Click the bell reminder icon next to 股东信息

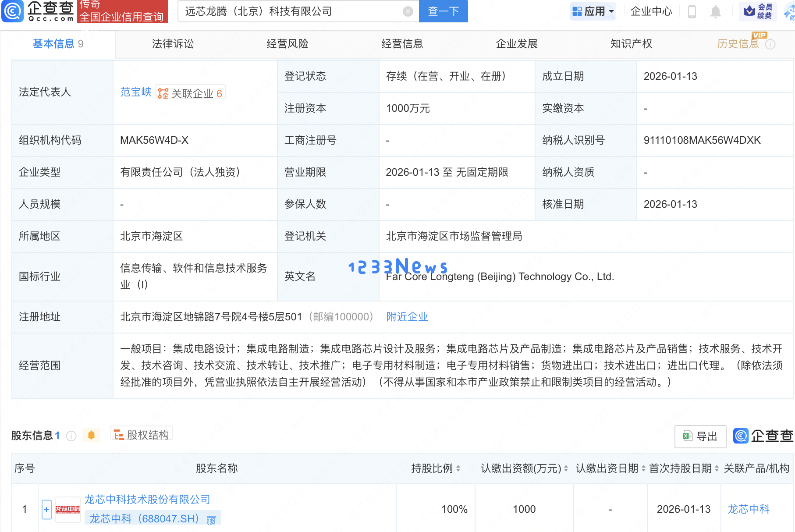tap(92, 435)
